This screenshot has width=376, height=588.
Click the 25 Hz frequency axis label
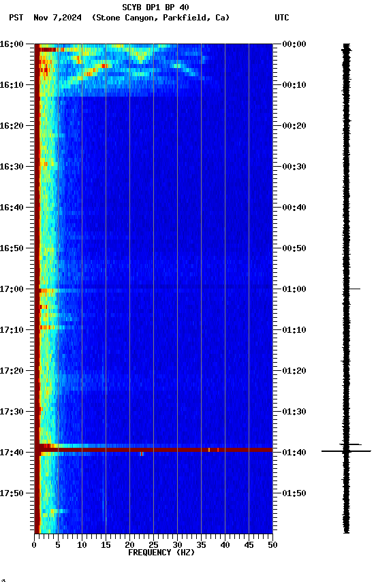(x=153, y=545)
